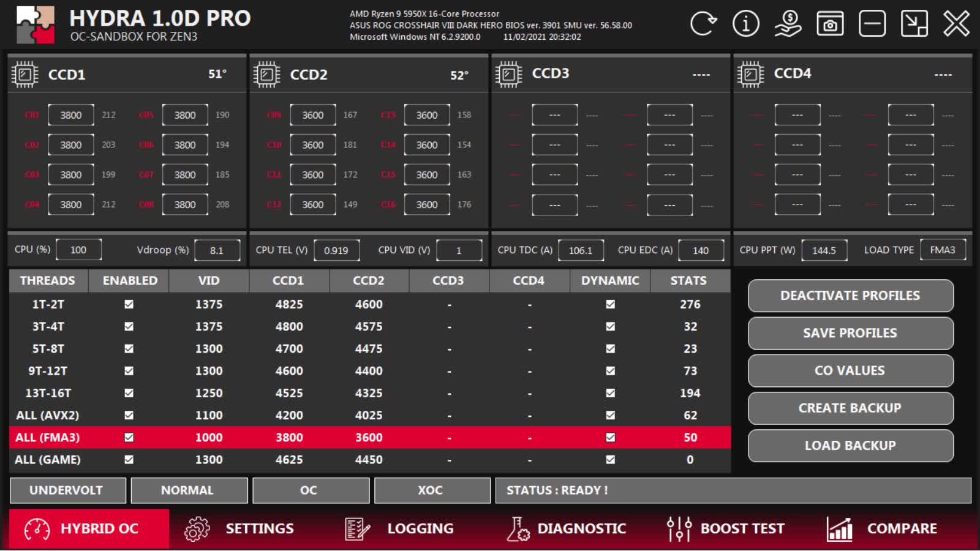The width and height of the screenshot is (980, 551).
Task: Click the CO VALUES button
Action: point(850,370)
